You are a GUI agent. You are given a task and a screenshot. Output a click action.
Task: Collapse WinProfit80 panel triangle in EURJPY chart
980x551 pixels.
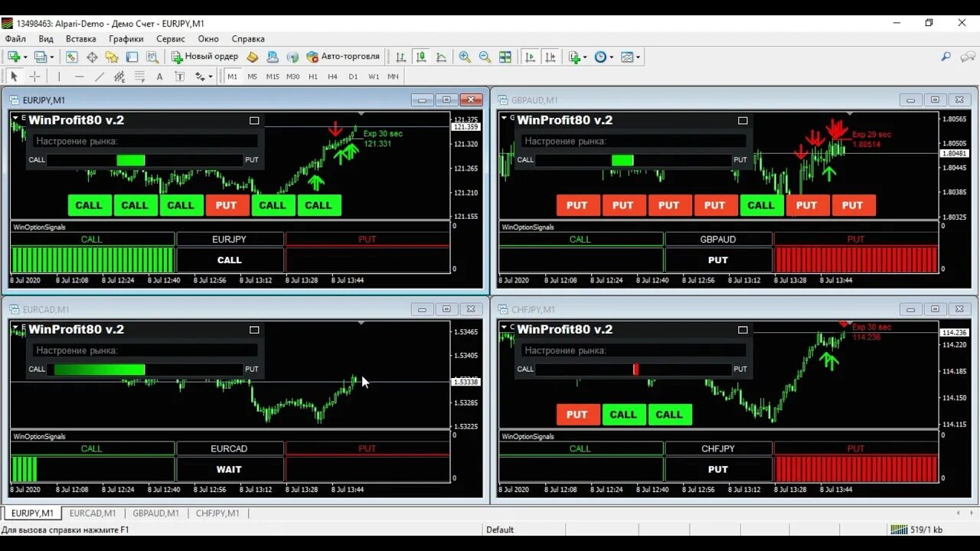(x=15, y=118)
